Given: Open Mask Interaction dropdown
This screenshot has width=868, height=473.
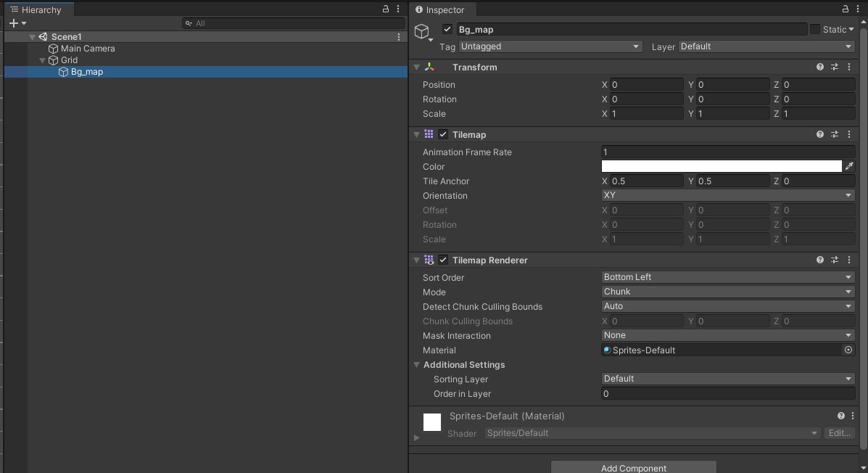Looking at the screenshot, I should point(728,335).
